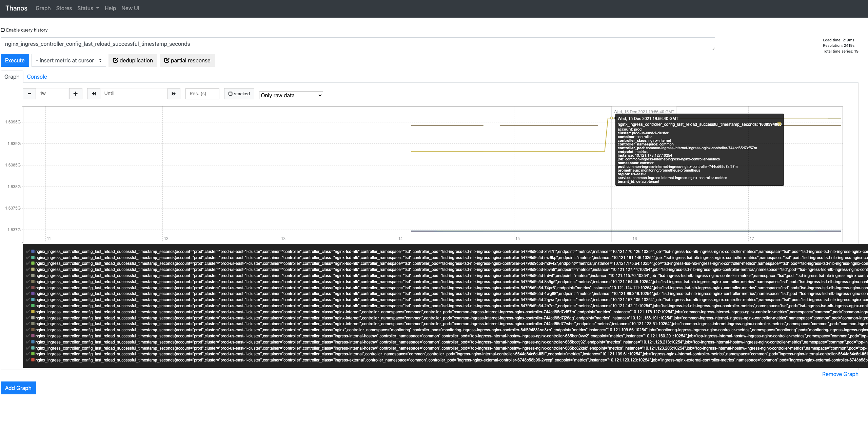
Task: Switch to the Console tab
Action: tap(37, 77)
